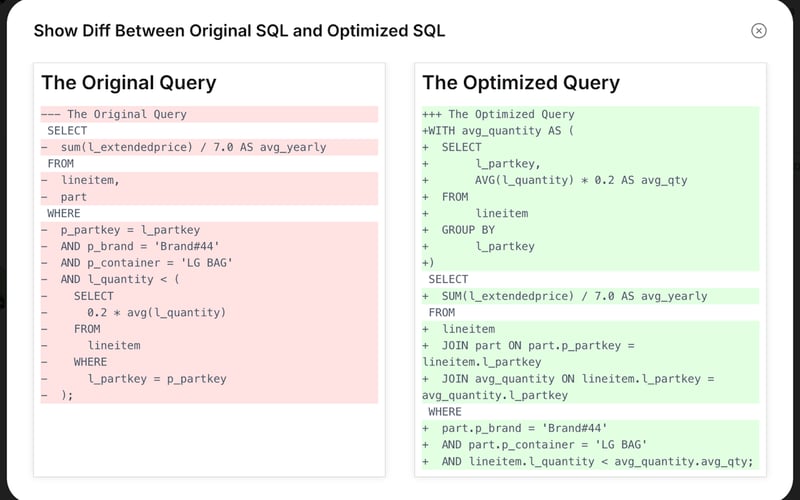Close the SQL diff dialog
Screen dimensions: 800x500
[759, 30]
